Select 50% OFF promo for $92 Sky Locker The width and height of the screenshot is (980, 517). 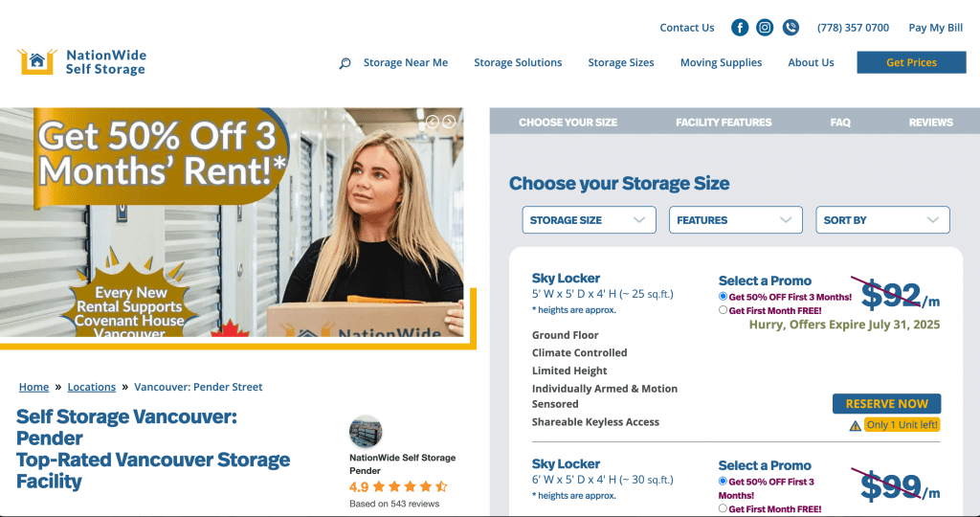pos(724,297)
